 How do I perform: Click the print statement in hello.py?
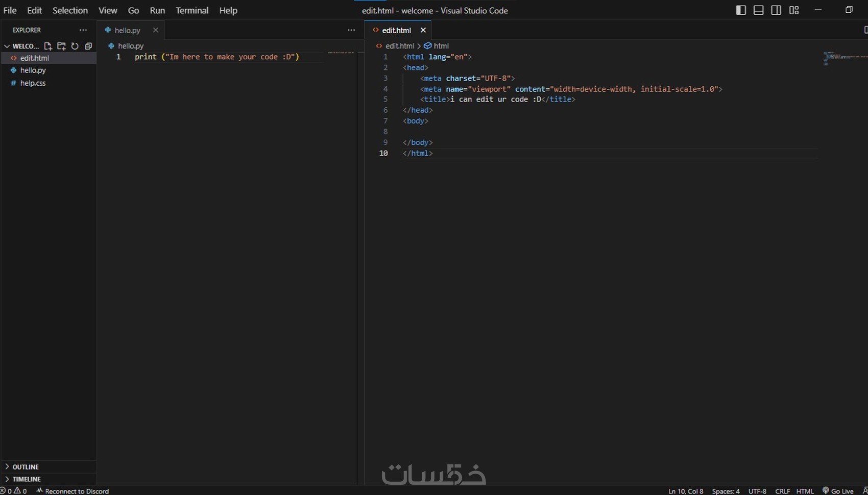(x=217, y=57)
